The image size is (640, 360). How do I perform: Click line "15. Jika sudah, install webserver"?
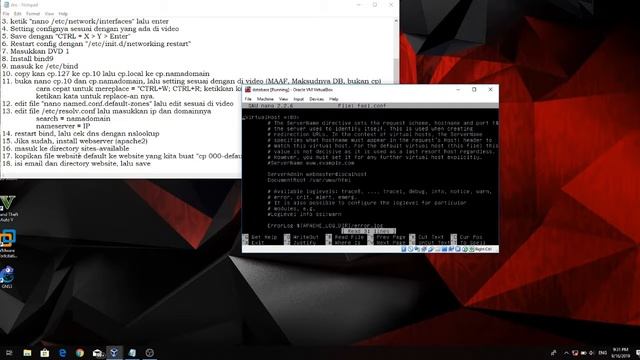pos(75,141)
